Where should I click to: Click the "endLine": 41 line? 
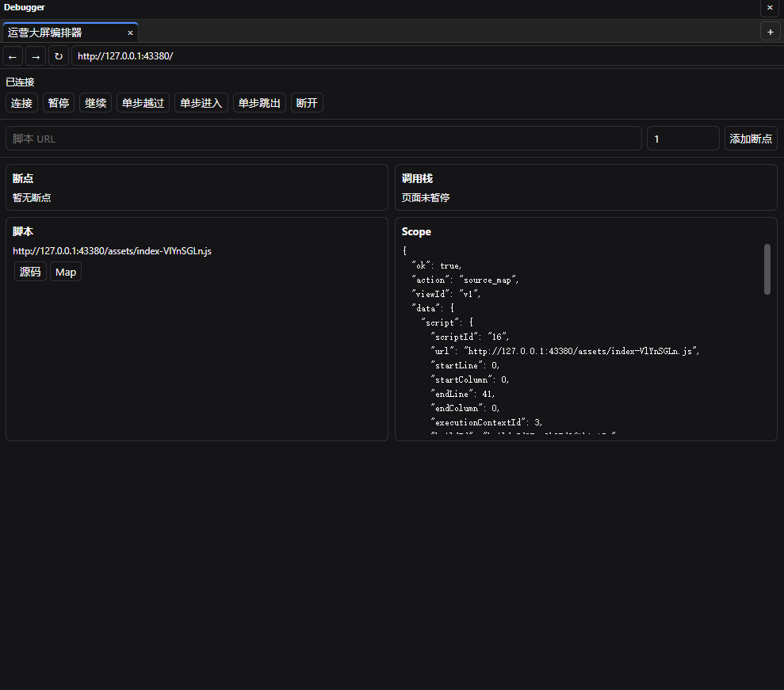[x=462, y=394]
